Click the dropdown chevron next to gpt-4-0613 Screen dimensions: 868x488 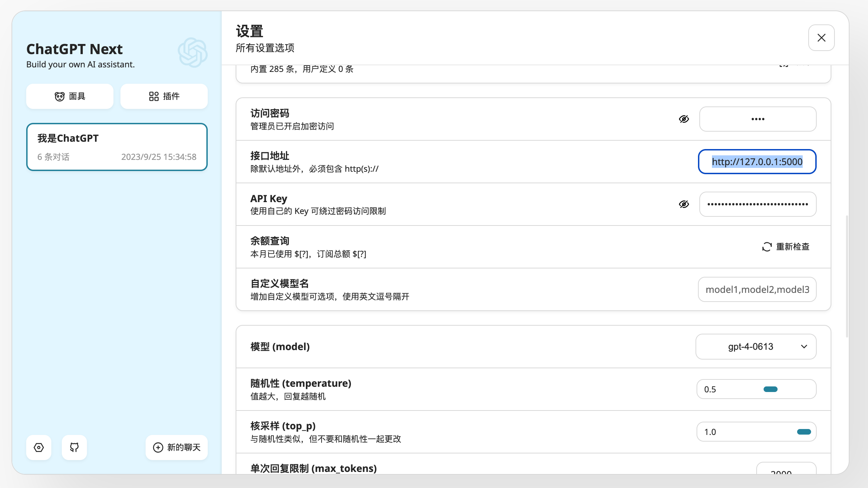tap(804, 347)
